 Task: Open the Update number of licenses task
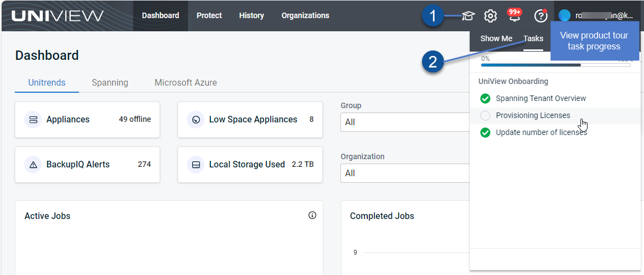pyautogui.click(x=555, y=133)
